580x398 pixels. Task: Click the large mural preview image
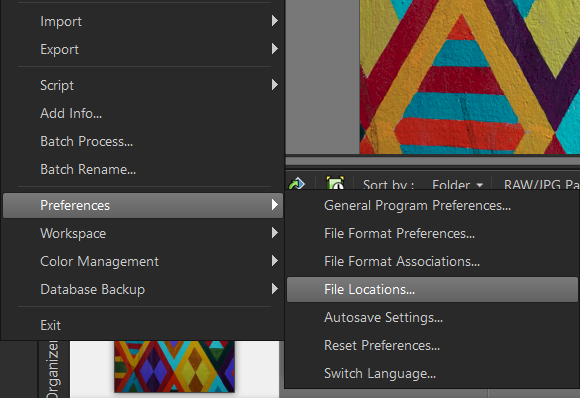point(470,77)
